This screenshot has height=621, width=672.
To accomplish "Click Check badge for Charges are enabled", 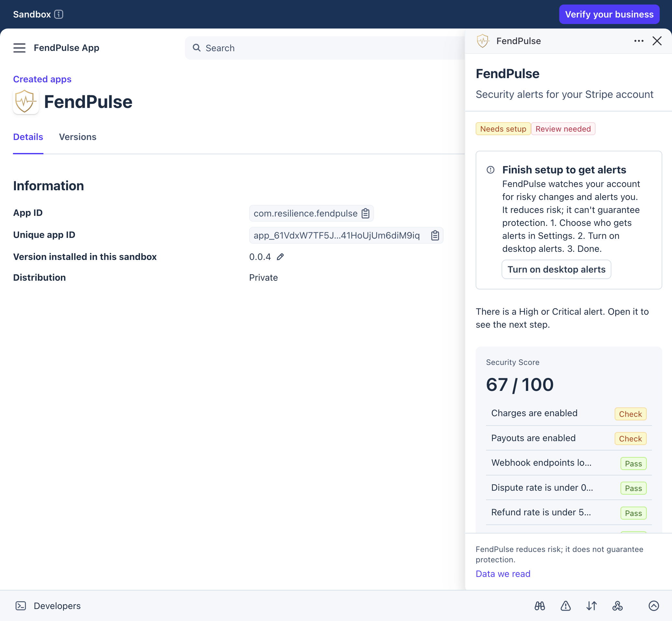I will click(630, 414).
